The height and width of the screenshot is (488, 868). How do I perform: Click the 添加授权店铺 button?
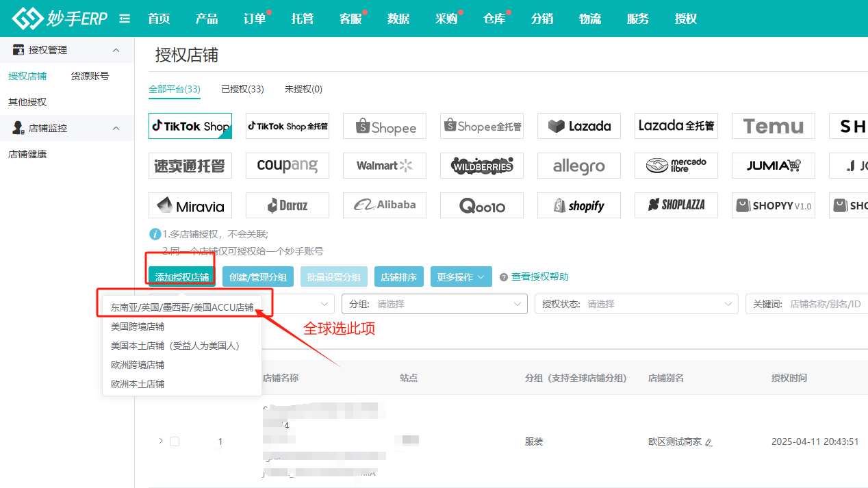tap(182, 277)
